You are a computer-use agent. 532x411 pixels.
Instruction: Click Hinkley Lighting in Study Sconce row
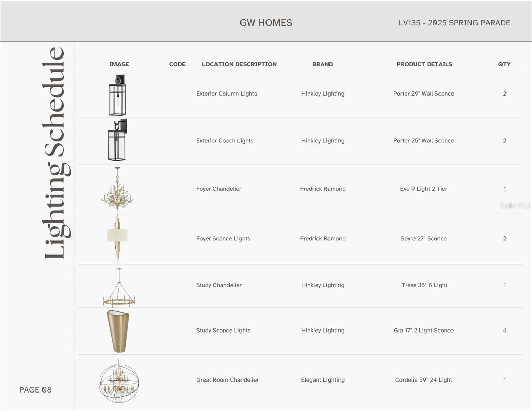(x=323, y=330)
